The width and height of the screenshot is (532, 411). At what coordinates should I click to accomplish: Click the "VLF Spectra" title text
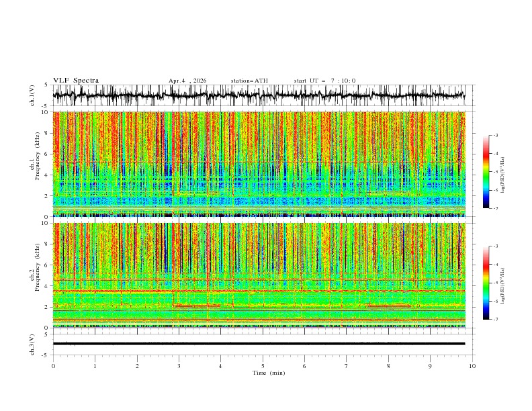(76, 81)
